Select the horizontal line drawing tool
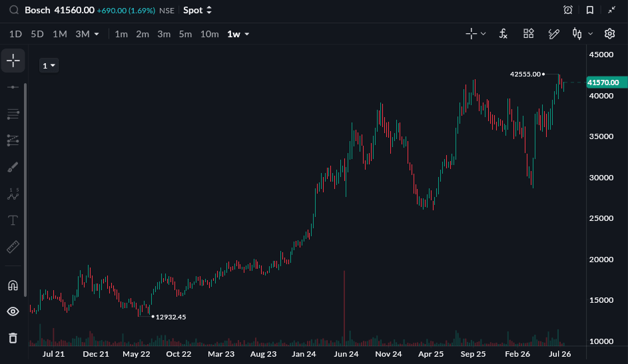This screenshot has width=628, height=364. click(13, 87)
